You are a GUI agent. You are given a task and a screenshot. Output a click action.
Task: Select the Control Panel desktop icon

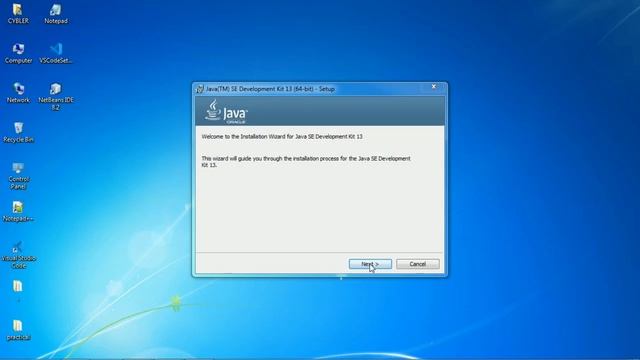[18, 176]
